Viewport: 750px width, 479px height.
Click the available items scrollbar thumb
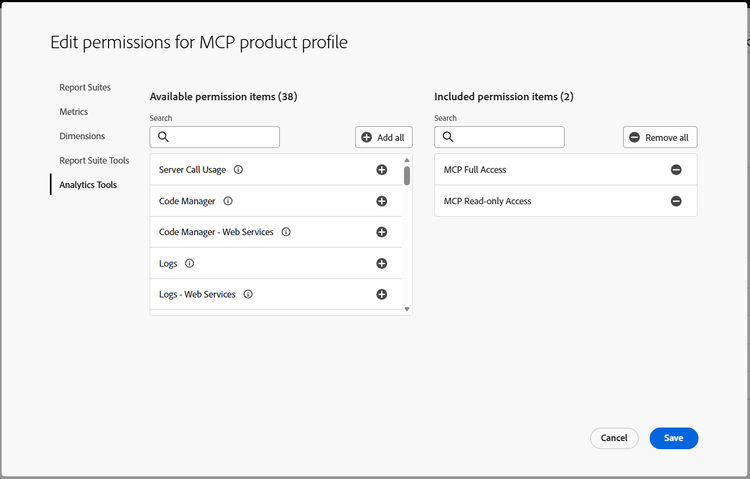[407, 176]
